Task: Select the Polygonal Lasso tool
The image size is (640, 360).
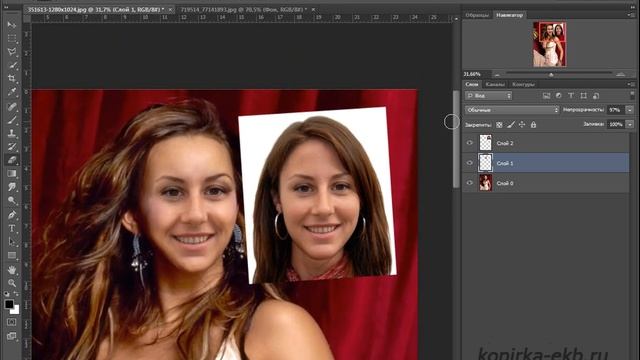Action: 12,52
